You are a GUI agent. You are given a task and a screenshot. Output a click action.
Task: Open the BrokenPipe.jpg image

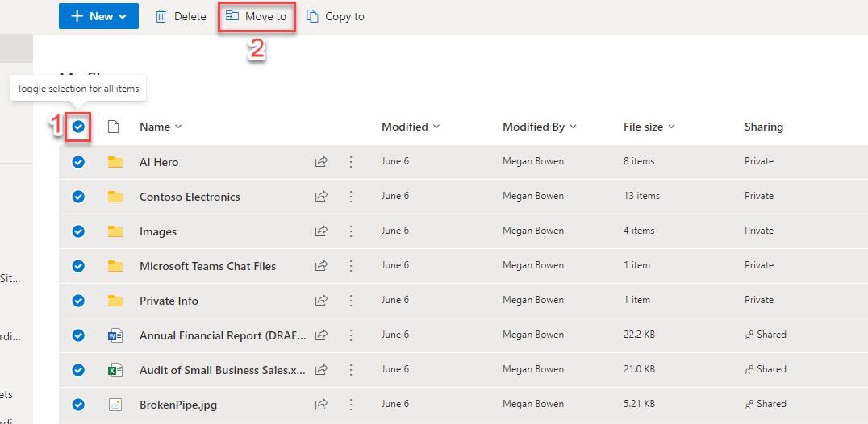[178, 405]
